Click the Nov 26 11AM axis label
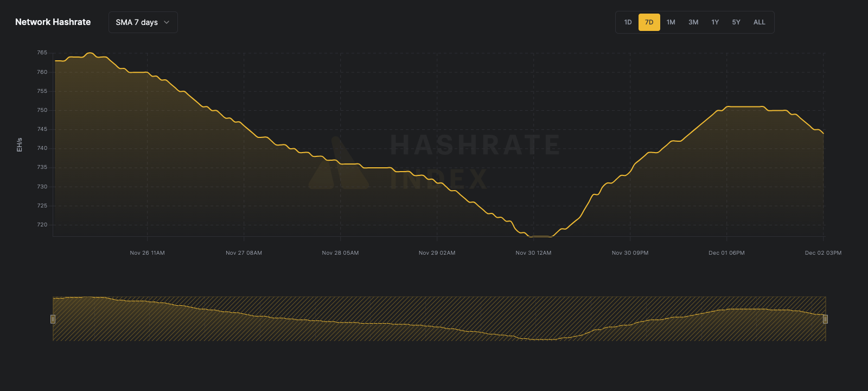The width and height of the screenshot is (868, 391). [x=148, y=253]
